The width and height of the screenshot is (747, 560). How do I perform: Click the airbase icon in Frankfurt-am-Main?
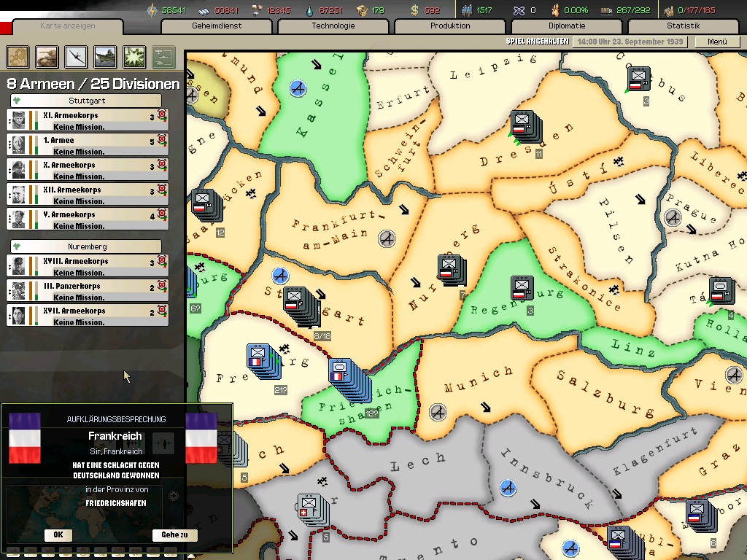tap(387, 238)
